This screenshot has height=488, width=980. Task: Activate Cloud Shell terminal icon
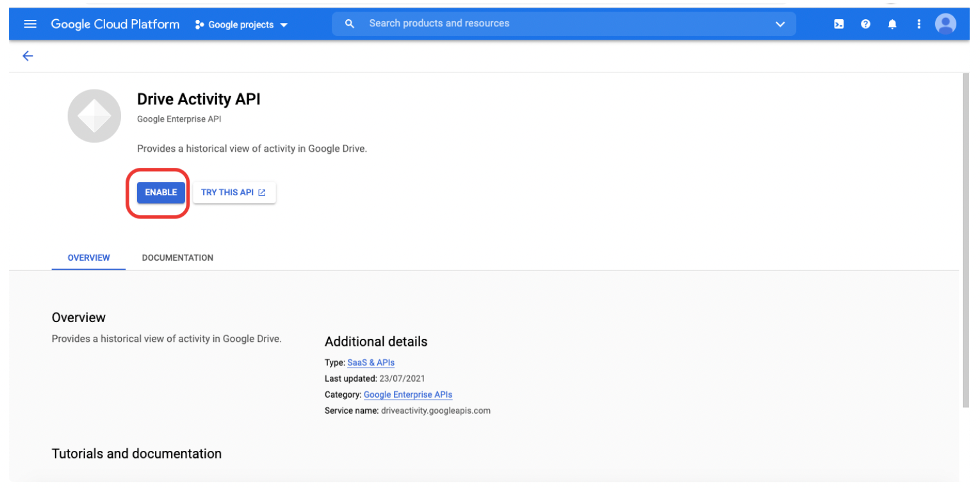(x=838, y=24)
